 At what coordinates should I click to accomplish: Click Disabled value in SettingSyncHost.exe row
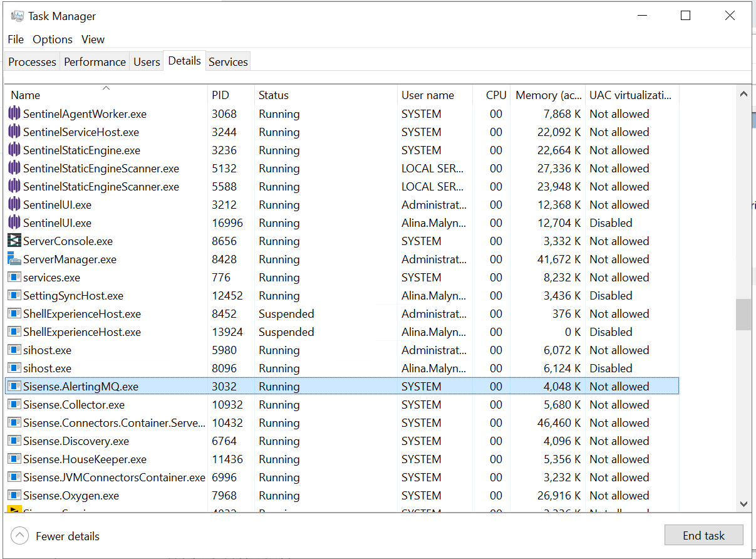(611, 296)
